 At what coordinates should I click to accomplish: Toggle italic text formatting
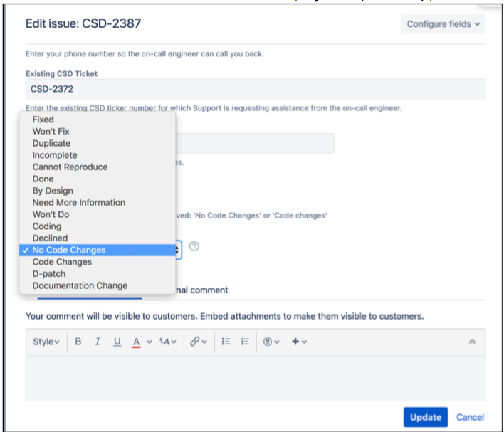point(98,342)
